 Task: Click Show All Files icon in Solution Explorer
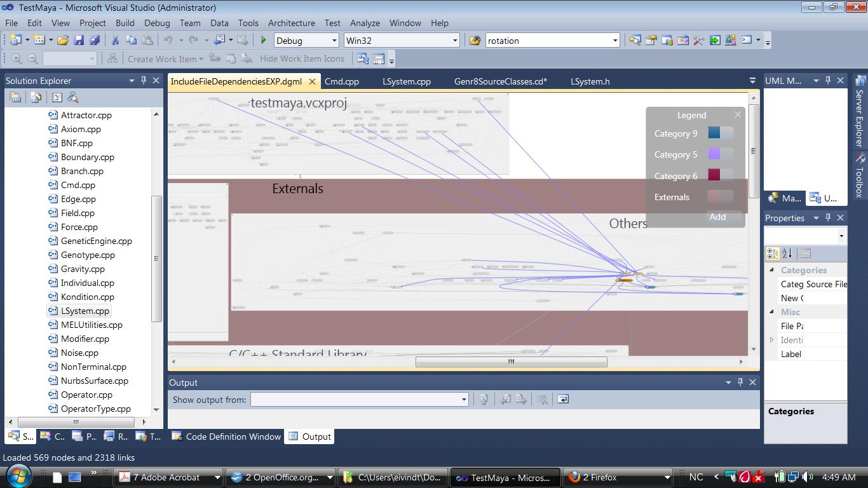click(36, 97)
